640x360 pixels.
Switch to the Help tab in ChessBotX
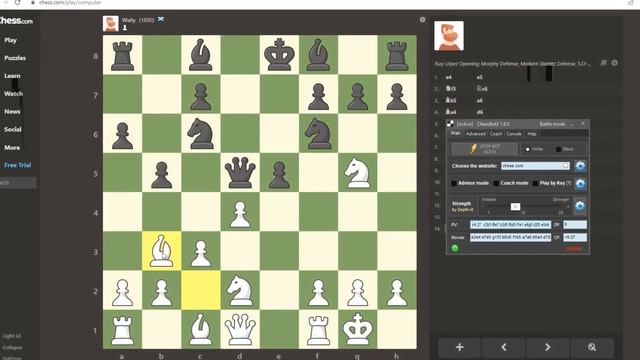[531, 133]
